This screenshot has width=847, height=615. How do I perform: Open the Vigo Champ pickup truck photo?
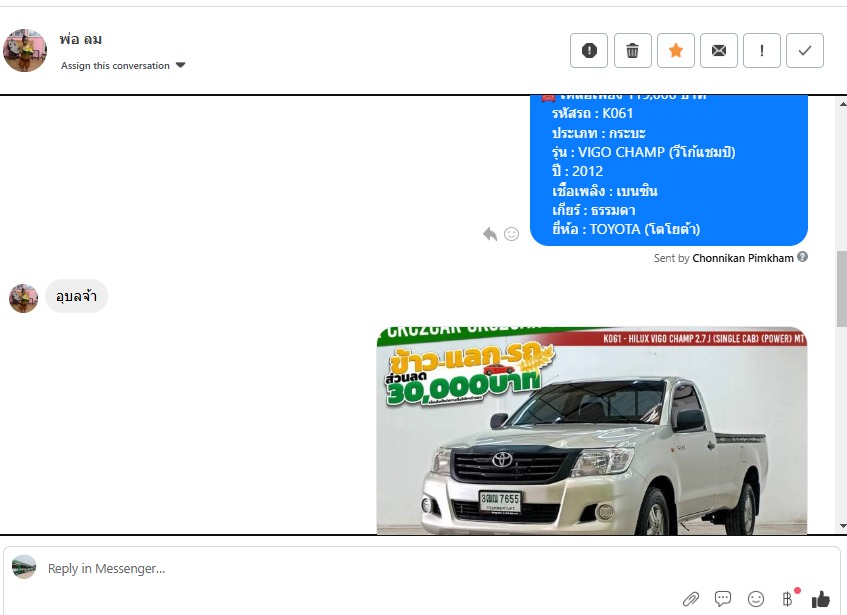point(591,430)
